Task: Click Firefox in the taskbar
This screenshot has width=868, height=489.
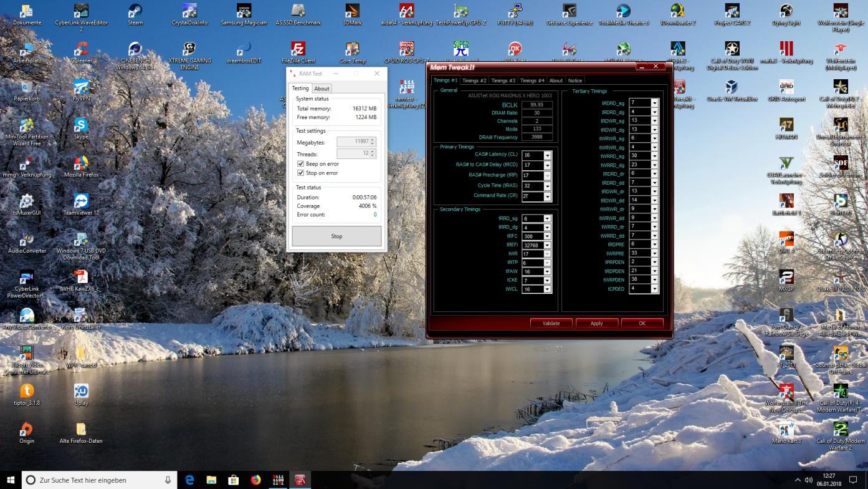Action: pyautogui.click(x=255, y=480)
